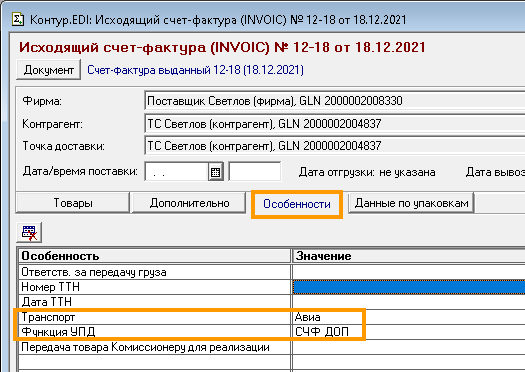Select row Передача товара Комиссионеру для реализации

click(x=154, y=347)
